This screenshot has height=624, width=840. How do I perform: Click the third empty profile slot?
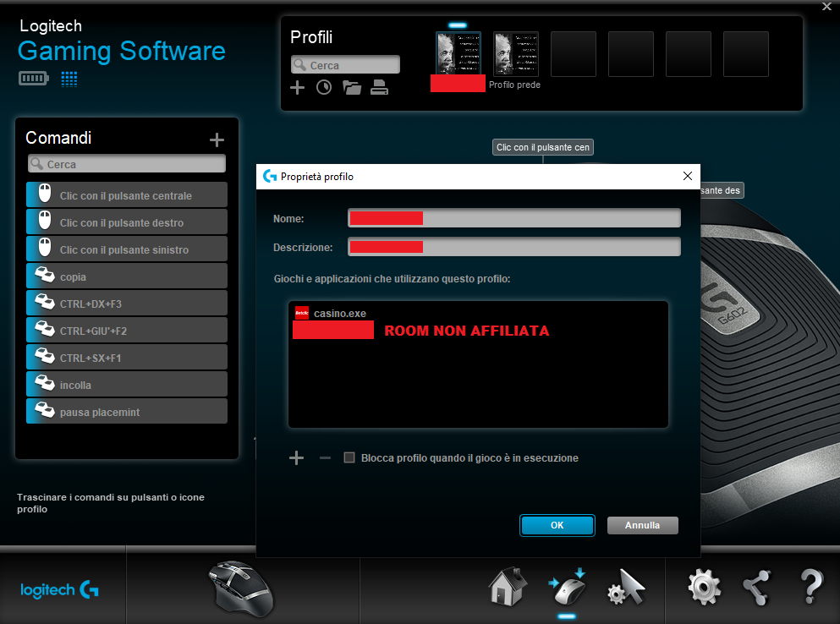coord(689,53)
